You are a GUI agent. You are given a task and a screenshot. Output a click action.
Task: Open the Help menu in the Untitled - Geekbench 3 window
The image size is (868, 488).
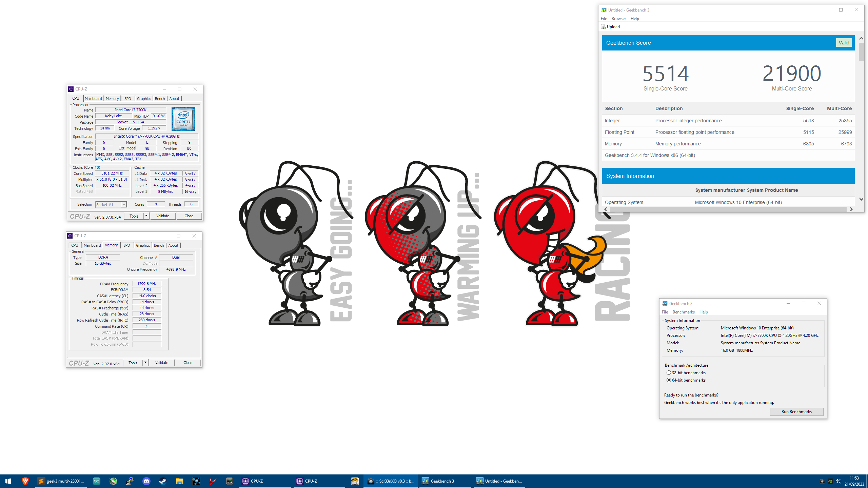[x=635, y=19]
